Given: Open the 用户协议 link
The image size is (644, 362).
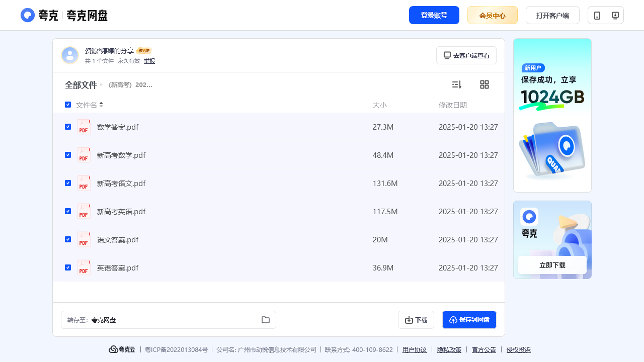Looking at the screenshot, I should pos(415,350).
